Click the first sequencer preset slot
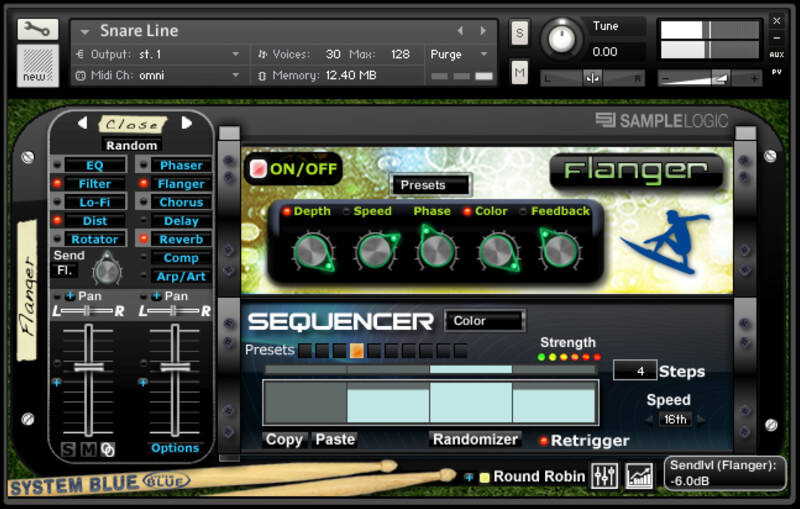The image size is (800, 509). tap(305, 350)
